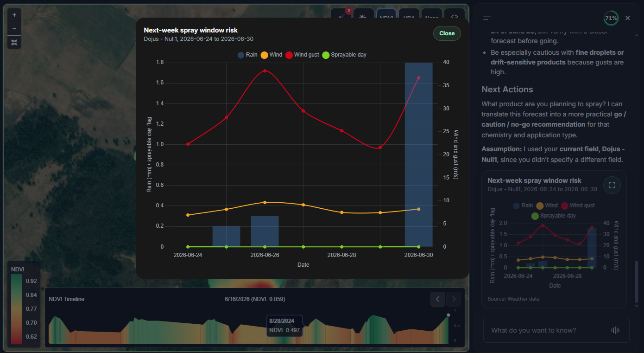This screenshot has height=353, width=644.
Task: Go to next NDVI timeline date
Action: (454, 299)
